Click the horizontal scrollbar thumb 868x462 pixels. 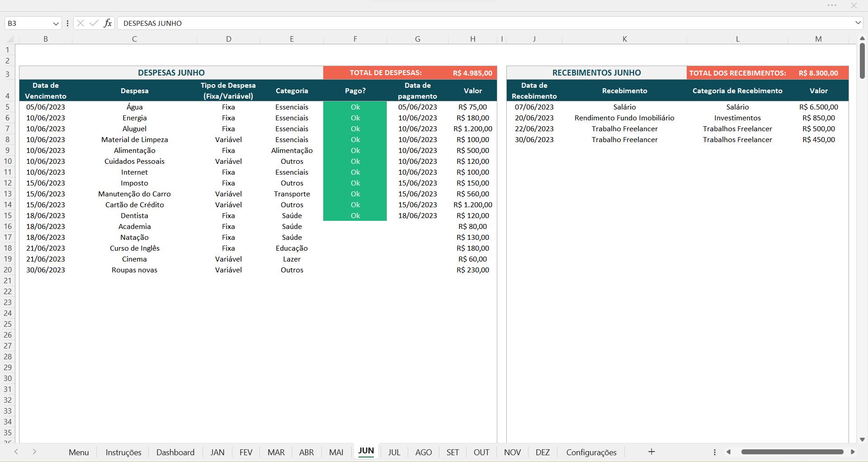(792, 452)
